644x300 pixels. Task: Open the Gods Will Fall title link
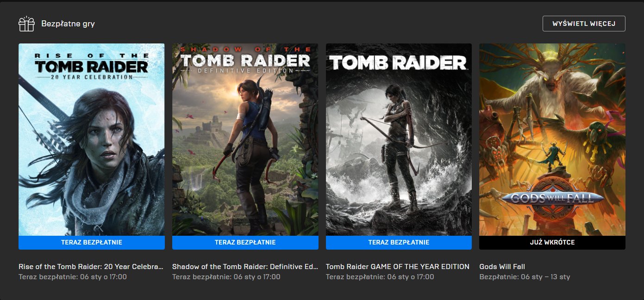tap(502, 267)
